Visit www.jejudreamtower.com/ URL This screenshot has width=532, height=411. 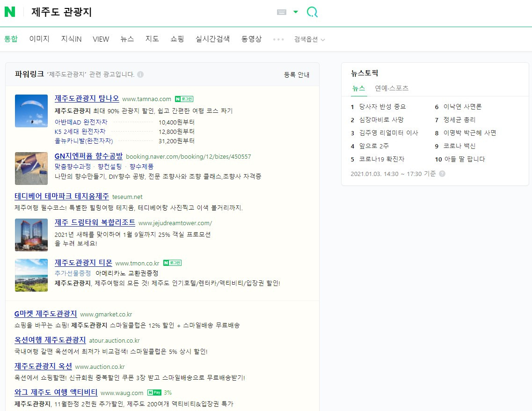(175, 223)
